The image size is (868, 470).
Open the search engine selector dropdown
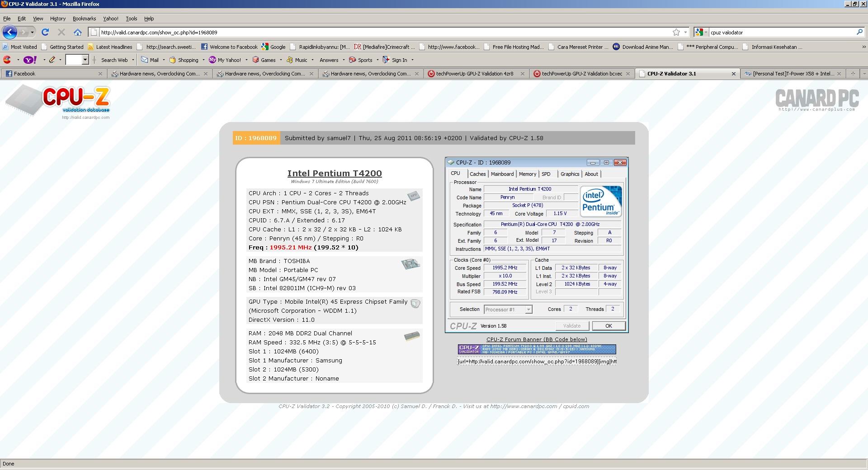tap(702, 32)
